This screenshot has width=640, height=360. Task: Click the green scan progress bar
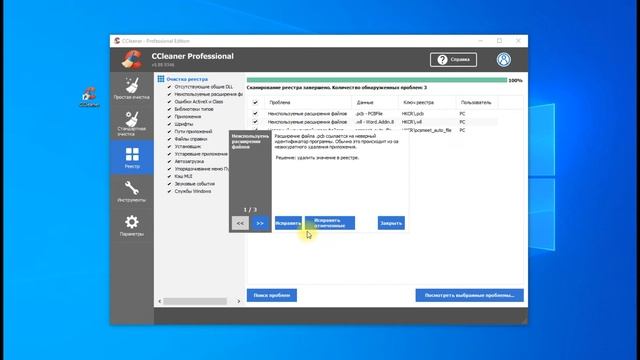(377, 80)
